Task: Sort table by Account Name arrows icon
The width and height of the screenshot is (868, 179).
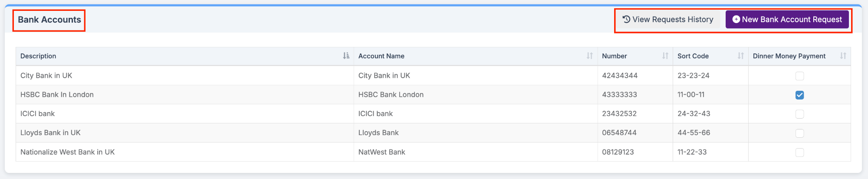Action: [x=589, y=56]
